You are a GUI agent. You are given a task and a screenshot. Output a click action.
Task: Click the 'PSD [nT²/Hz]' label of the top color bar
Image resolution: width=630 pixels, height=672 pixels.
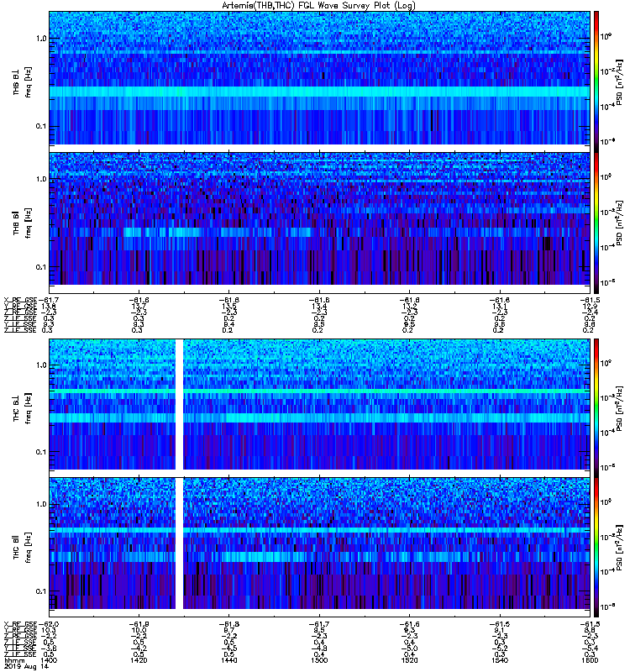pos(620,82)
